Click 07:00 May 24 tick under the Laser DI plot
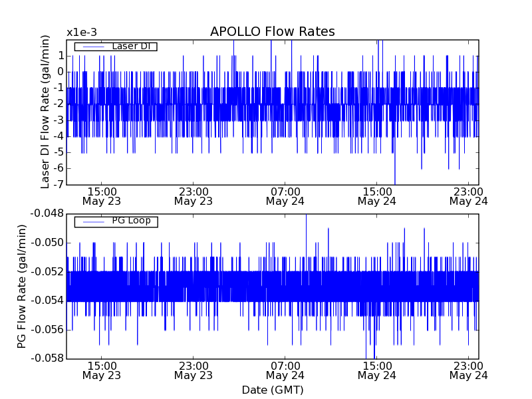 coord(285,195)
